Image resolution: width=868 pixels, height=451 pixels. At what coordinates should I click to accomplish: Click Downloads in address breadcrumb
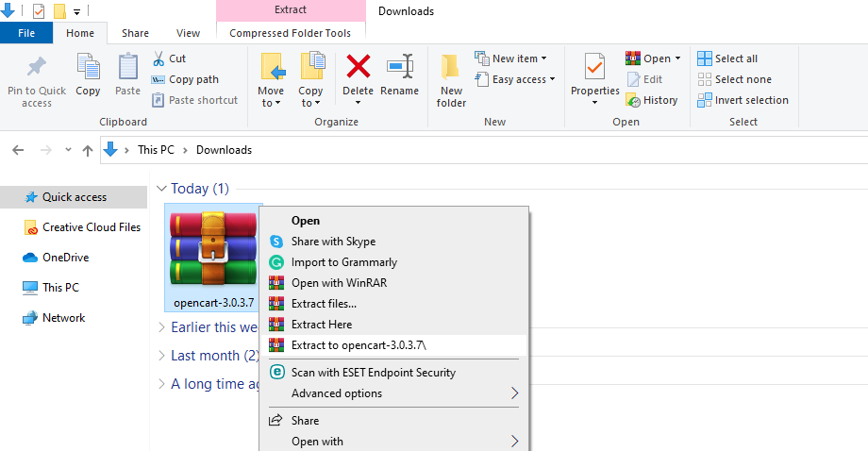click(x=224, y=150)
